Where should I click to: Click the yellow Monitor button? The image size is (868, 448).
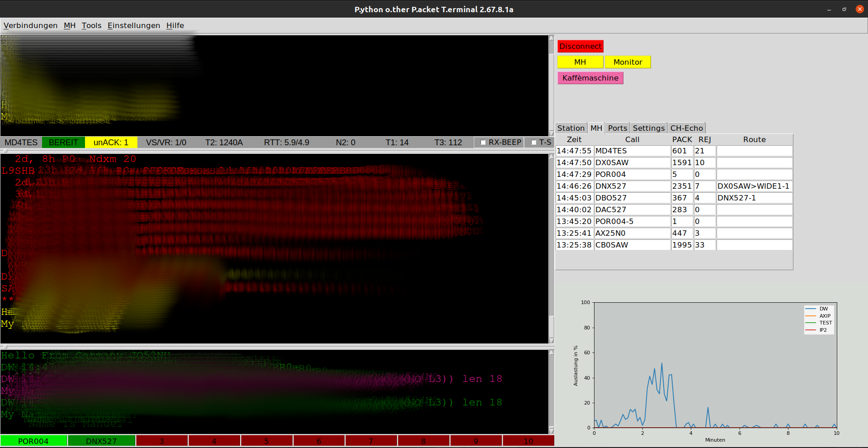(628, 62)
